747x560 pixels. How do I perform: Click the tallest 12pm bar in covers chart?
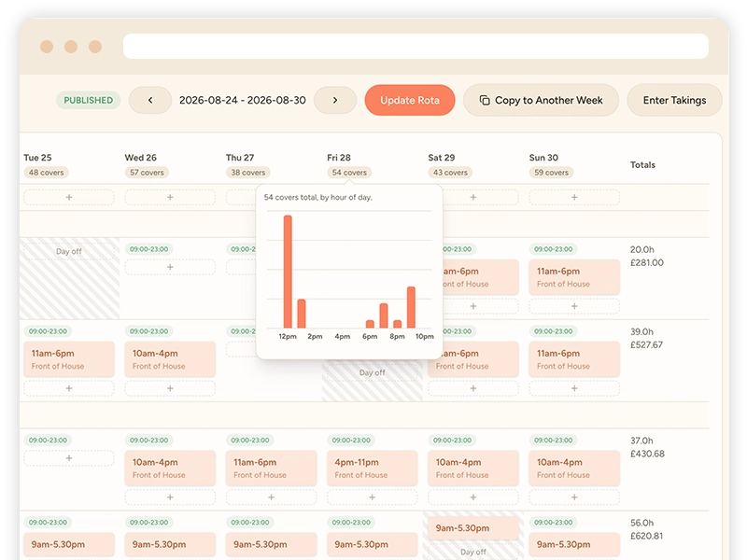coord(288,272)
